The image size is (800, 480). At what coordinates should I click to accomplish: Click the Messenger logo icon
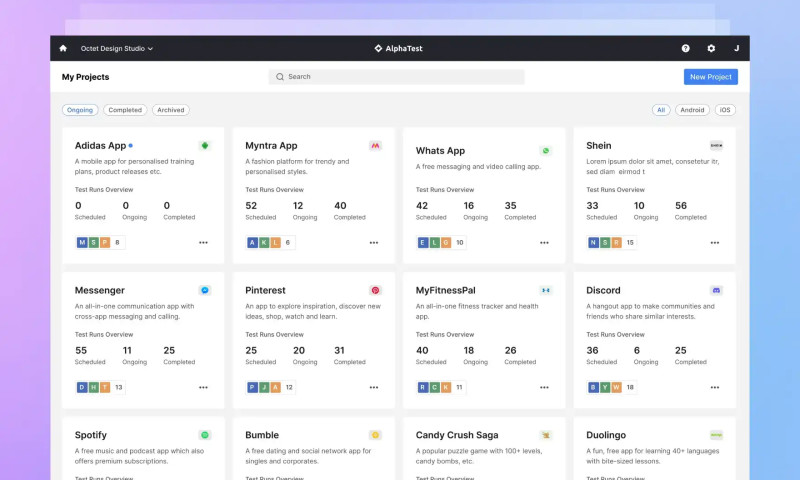click(x=205, y=290)
